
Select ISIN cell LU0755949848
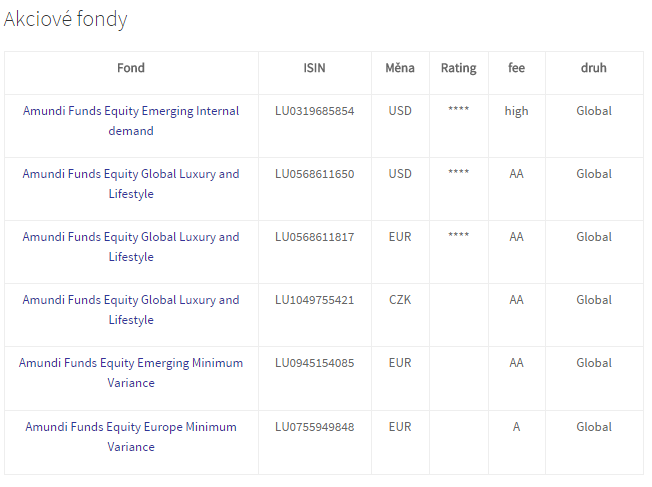[314, 427]
